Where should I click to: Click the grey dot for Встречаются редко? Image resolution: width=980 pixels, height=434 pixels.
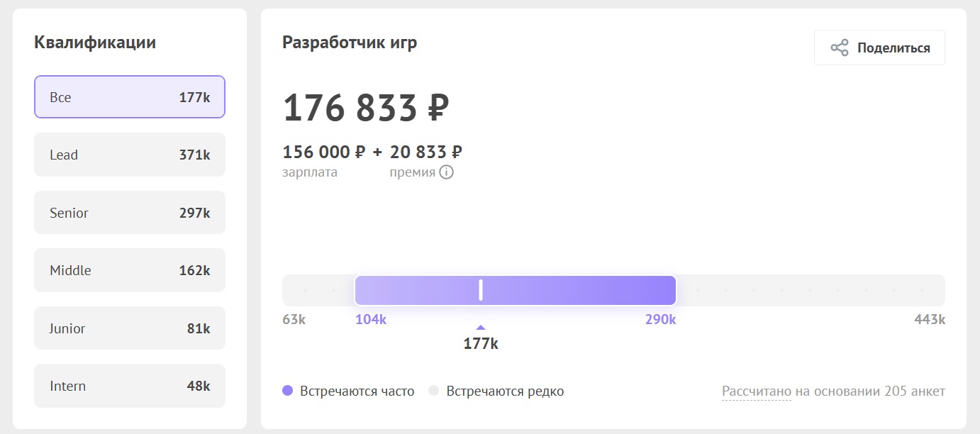coord(435,390)
